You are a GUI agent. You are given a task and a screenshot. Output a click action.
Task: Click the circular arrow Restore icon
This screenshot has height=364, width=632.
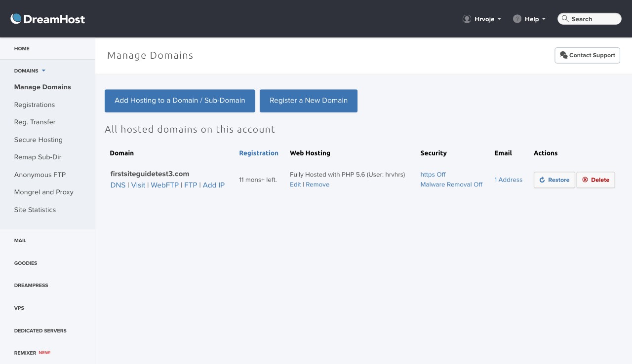(542, 180)
